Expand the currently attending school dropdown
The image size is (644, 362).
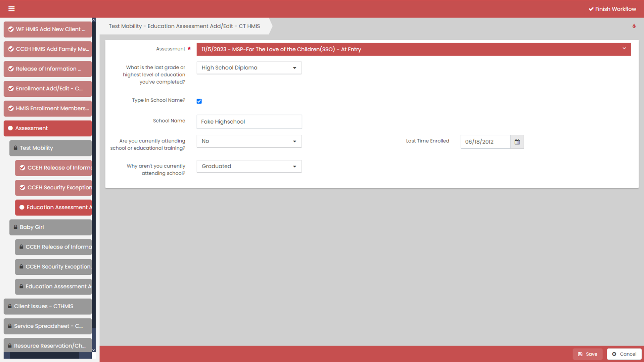point(249,141)
